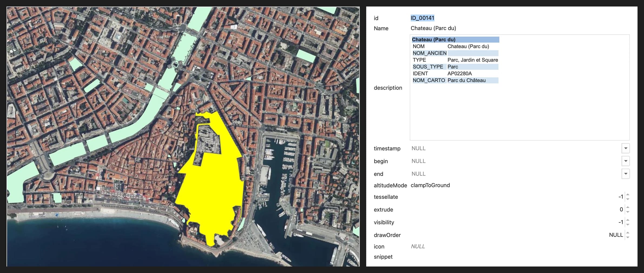Screen dimensions: 644x273
Task: Increase the drawOrder value with up arrow
Action: (628, 233)
